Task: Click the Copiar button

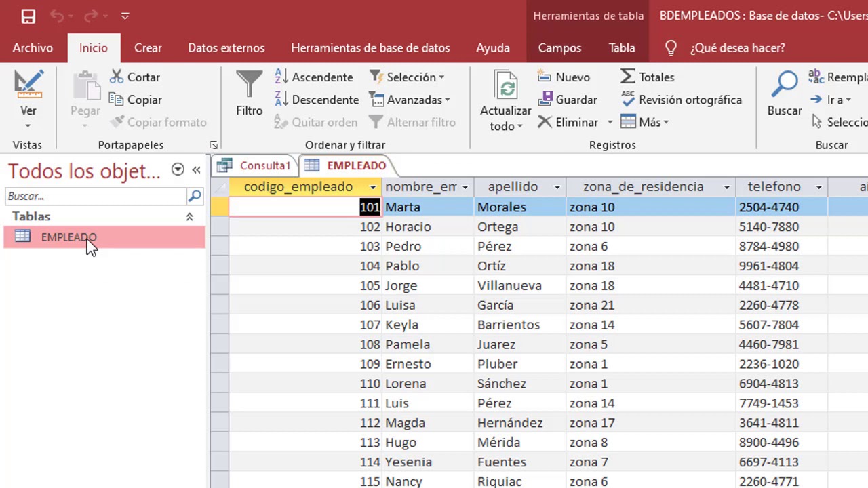Action: pyautogui.click(x=135, y=100)
